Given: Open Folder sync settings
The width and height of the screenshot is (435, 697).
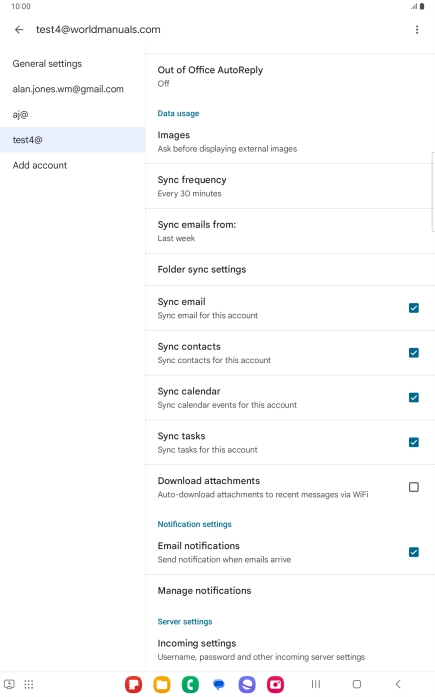Looking at the screenshot, I should coord(290,269).
